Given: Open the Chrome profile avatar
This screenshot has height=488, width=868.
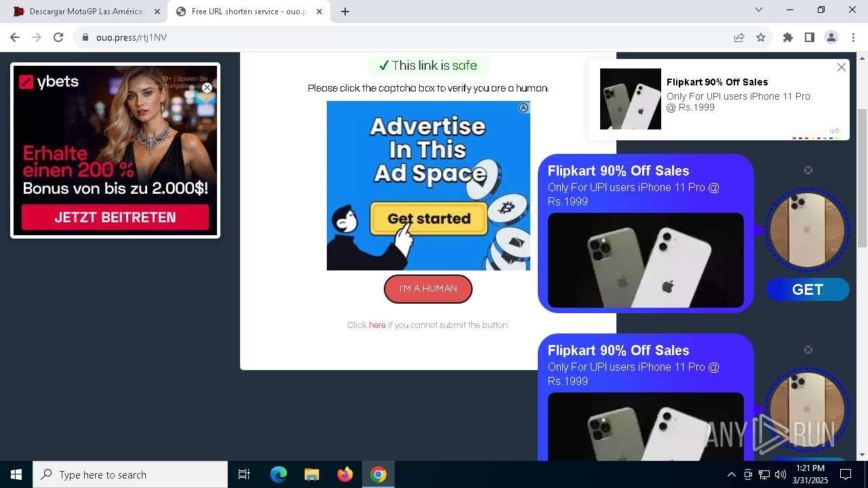Looking at the screenshot, I should pos(831,37).
